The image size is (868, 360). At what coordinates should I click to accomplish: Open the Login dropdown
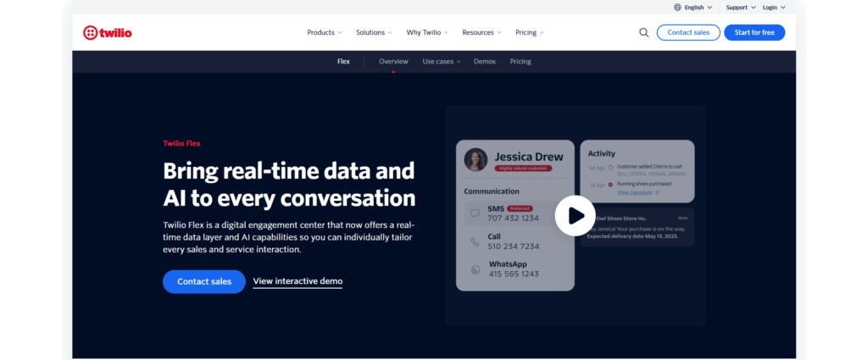774,7
